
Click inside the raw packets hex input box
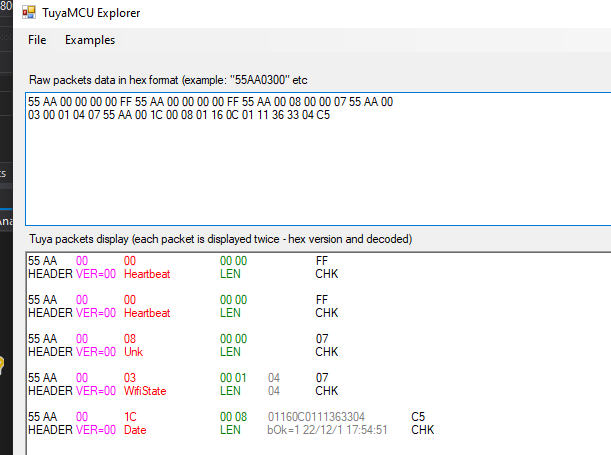(318, 159)
